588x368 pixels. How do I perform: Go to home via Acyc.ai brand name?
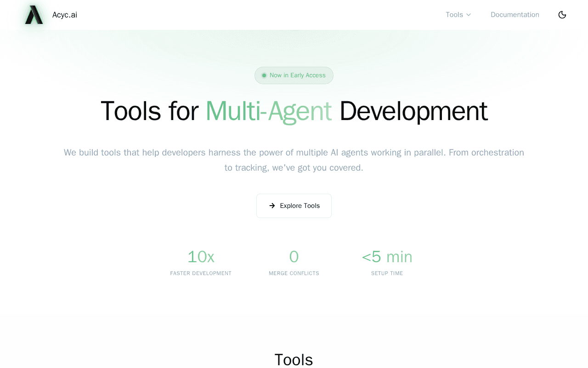point(65,15)
